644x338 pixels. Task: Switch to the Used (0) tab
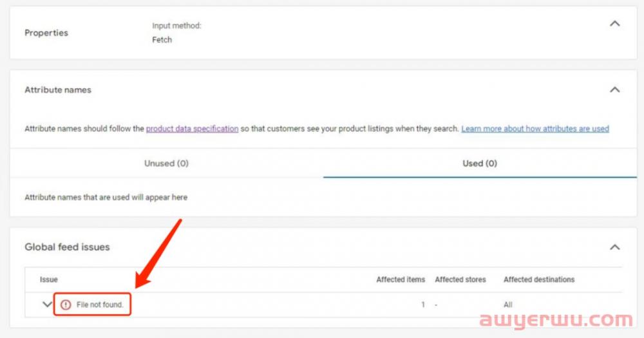point(480,163)
